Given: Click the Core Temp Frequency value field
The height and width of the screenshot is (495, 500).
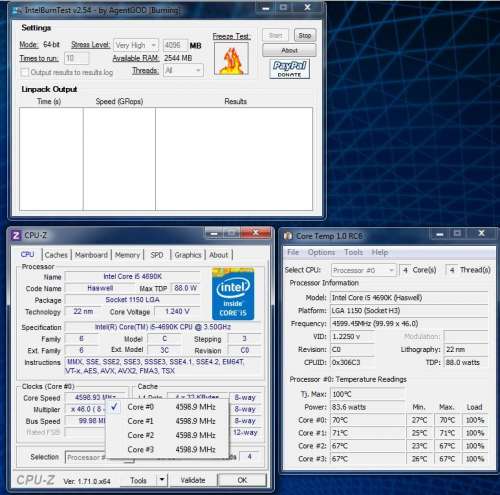Looking at the screenshot, I should click(409, 324).
